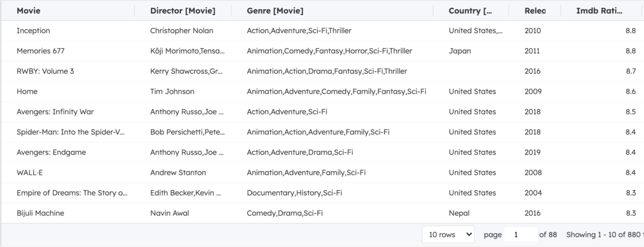Select the Home movie cell
This screenshot has width=644, height=247.
(27, 92)
